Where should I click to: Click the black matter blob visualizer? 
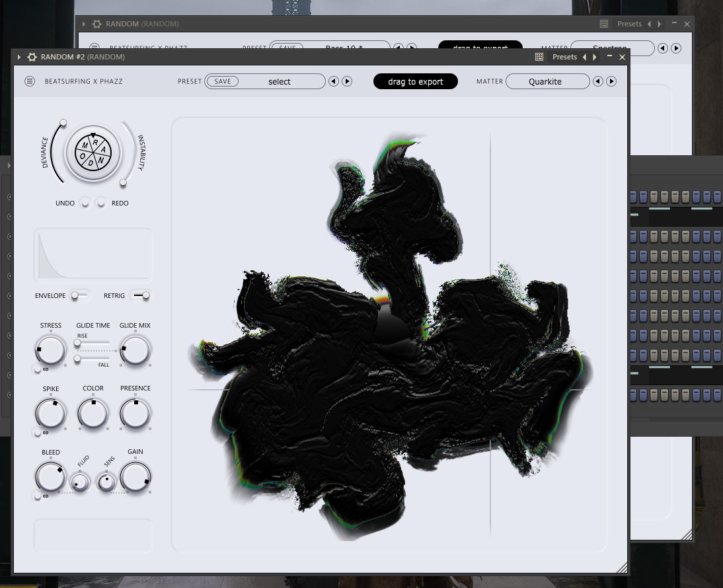point(390,335)
